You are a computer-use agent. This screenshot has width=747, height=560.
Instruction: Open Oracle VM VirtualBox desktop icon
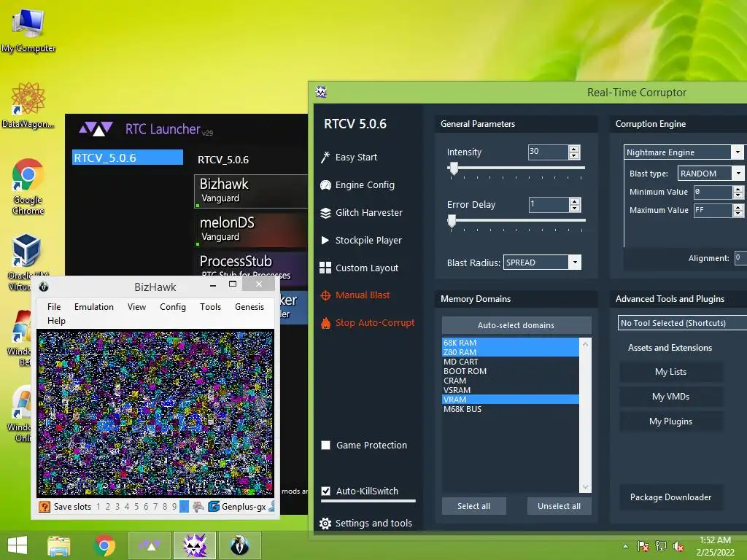(27, 262)
